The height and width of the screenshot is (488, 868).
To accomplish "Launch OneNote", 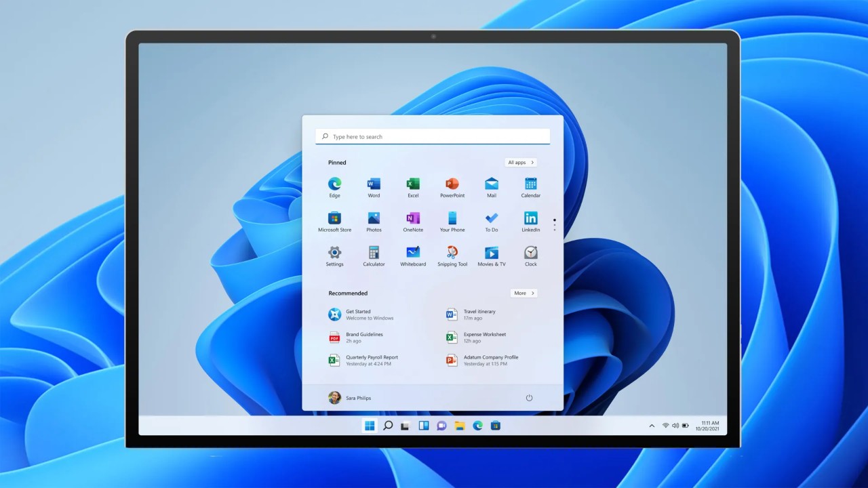I will coord(413,218).
